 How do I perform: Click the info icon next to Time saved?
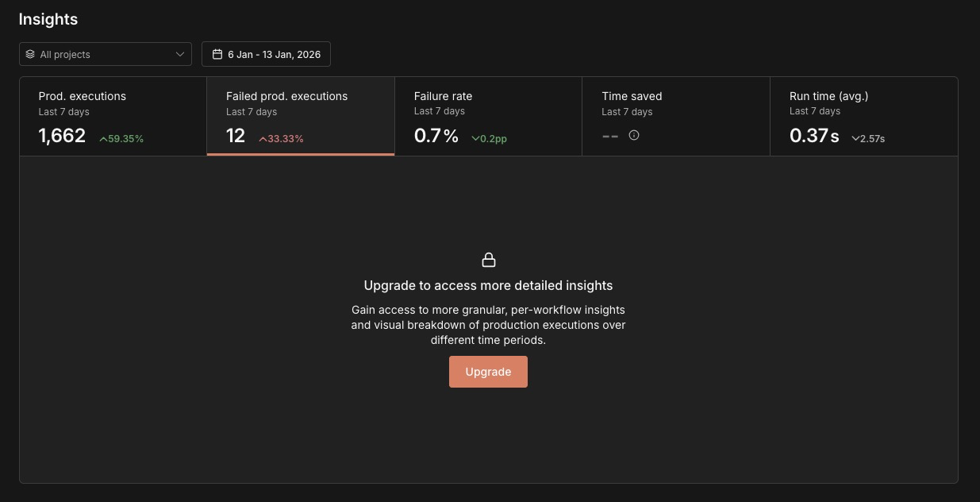click(x=634, y=135)
